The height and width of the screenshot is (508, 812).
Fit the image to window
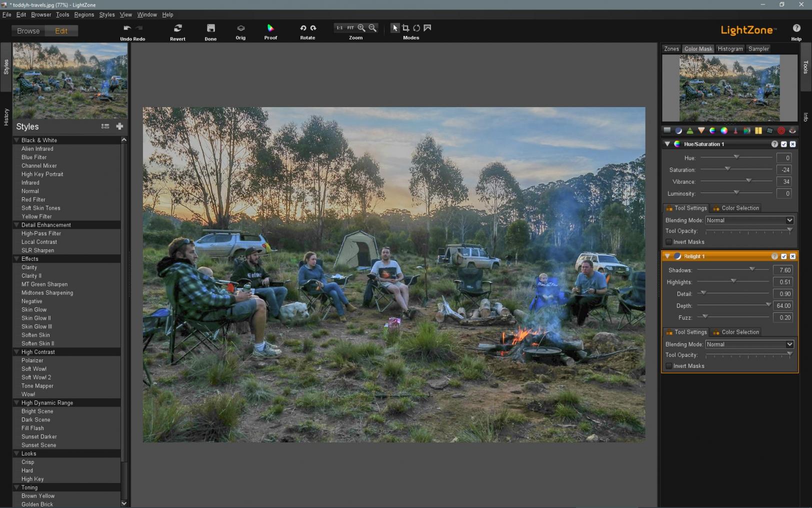(x=350, y=28)
